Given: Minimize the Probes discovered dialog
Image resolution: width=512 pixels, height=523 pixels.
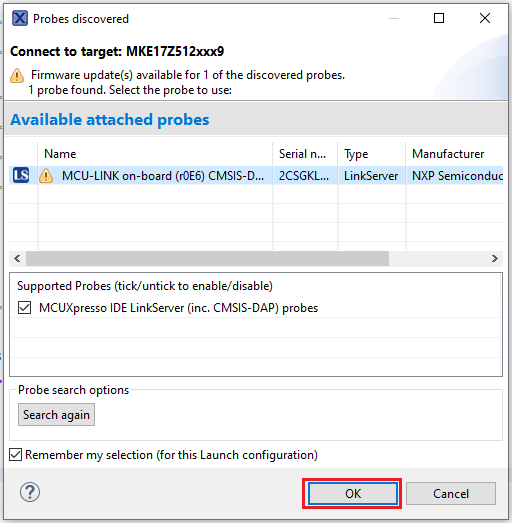Looking at the screenshot, I should pos(394,18).
